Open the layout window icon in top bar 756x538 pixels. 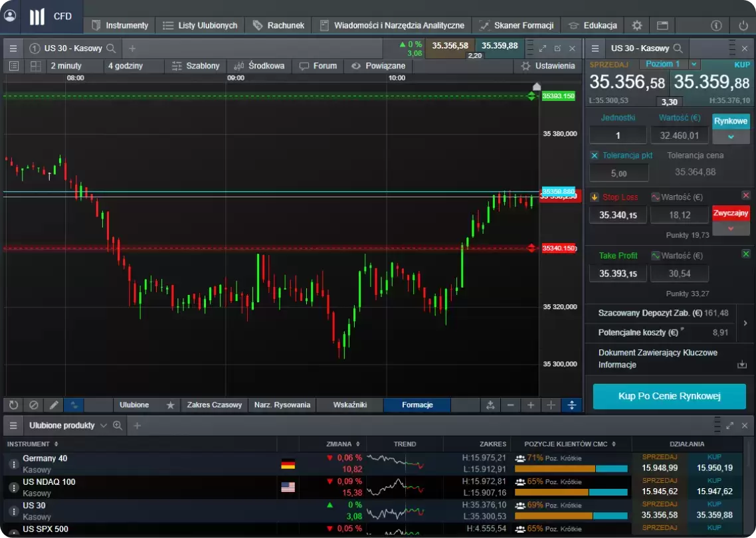(x=662, y=25)
